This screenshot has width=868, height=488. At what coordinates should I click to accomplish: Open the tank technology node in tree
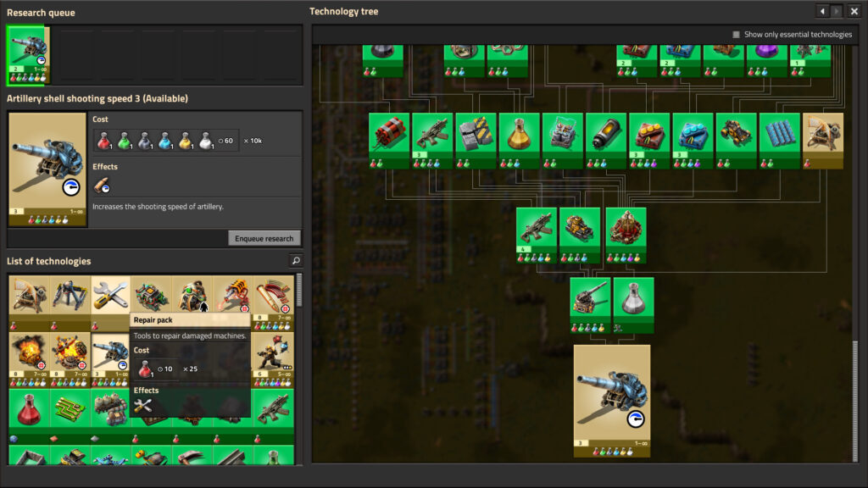tap(580, 230)
